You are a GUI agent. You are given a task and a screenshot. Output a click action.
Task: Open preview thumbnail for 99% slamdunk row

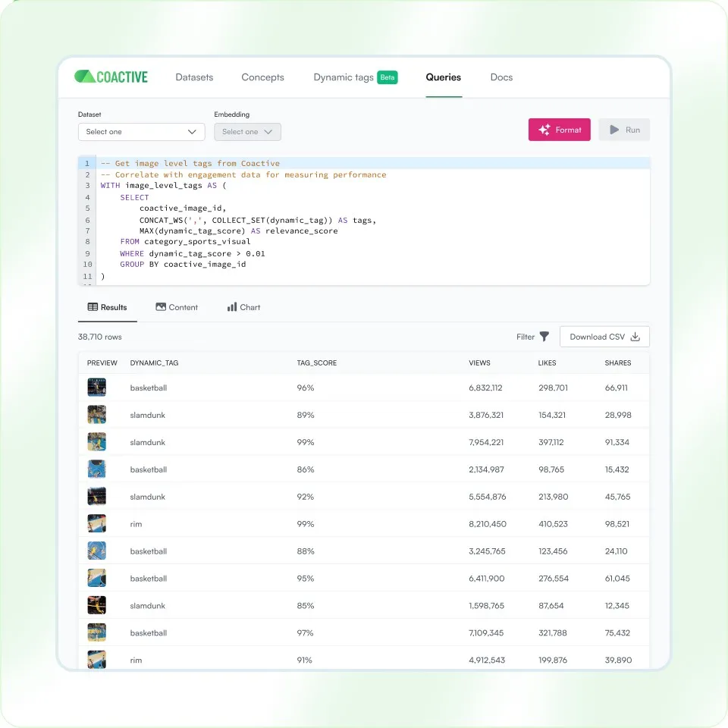[x=96, y=442]
